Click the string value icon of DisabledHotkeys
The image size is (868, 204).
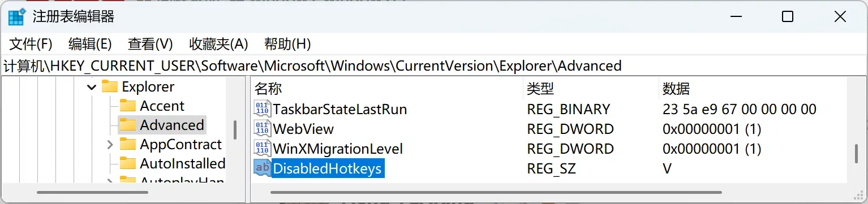pyautogui.click(x=263, y=168)
